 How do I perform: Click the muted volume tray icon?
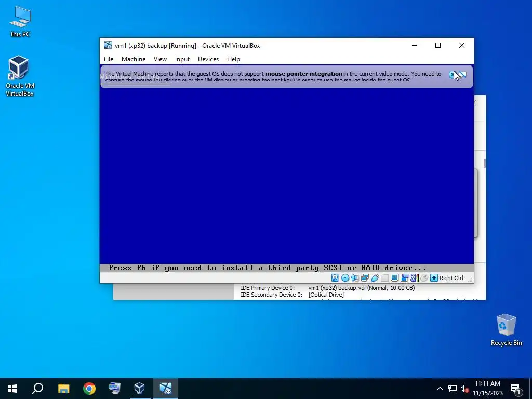click(464, 389)
